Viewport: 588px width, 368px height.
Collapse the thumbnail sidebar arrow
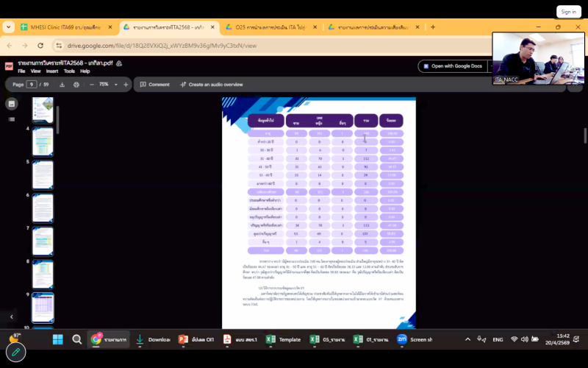coord(12,316)
